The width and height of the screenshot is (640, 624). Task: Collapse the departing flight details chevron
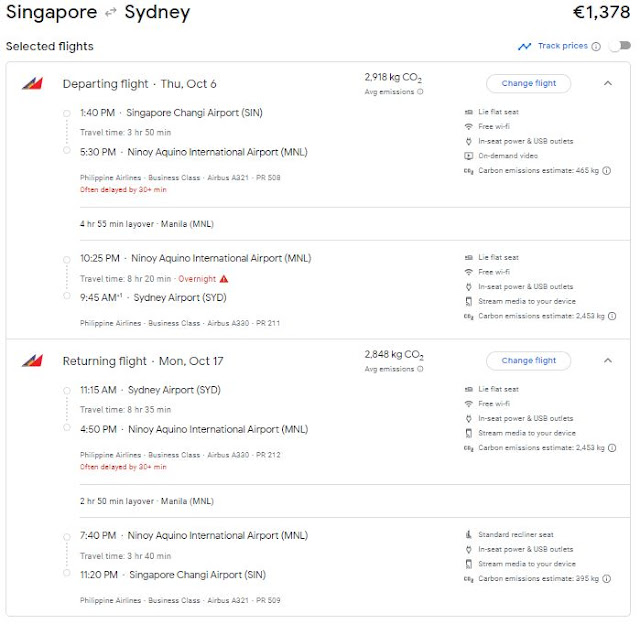coord(607,83)
